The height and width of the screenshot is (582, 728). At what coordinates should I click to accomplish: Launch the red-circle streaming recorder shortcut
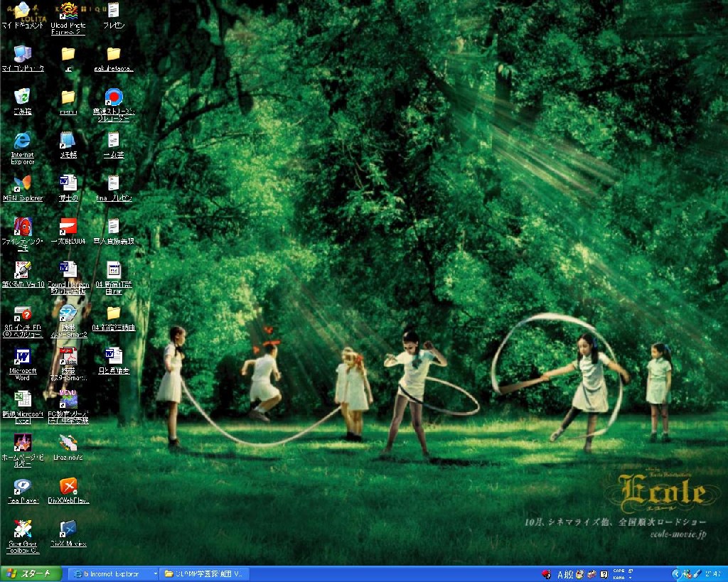coord(113,104)
